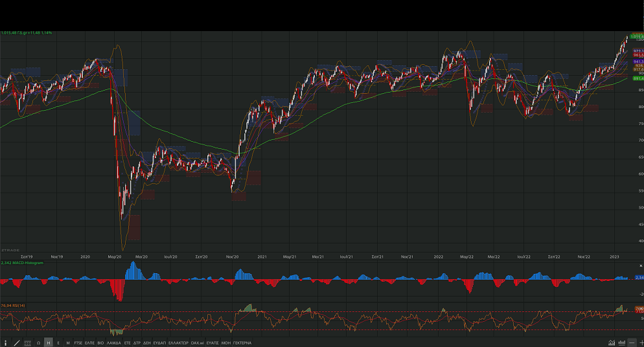This screenshot has height=347, width=644.
Task: Load the ΓΕΚΤΕΡΝΑ symbol
Action: click(x=242, y=343)
